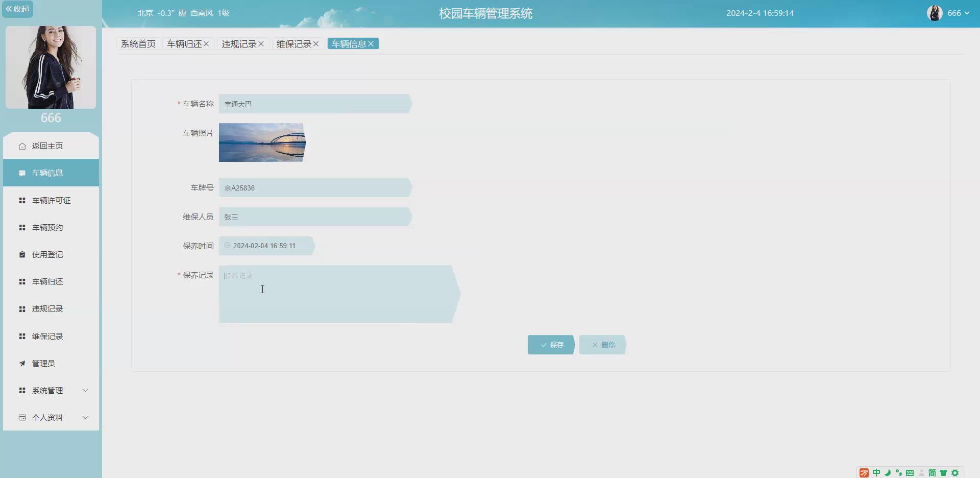980x478 pixels.
Task: Click the paper plane icon beside 管理员
Action: [x=22, y=364]
